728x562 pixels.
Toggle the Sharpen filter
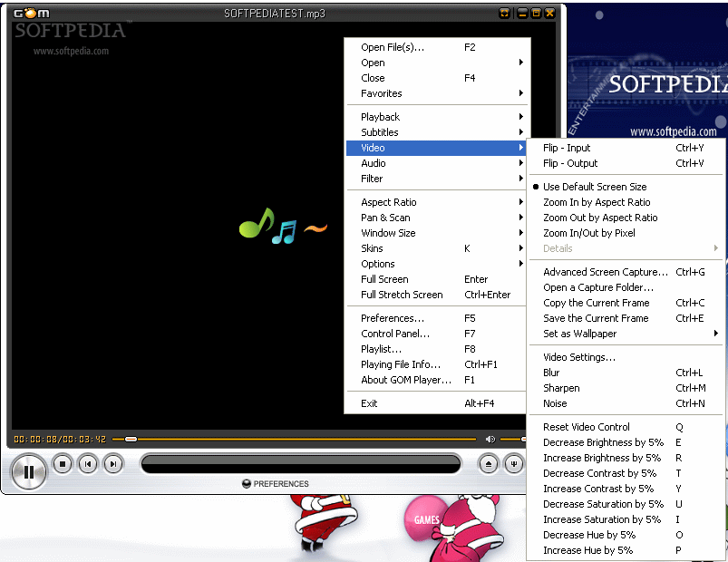[626, 387]
